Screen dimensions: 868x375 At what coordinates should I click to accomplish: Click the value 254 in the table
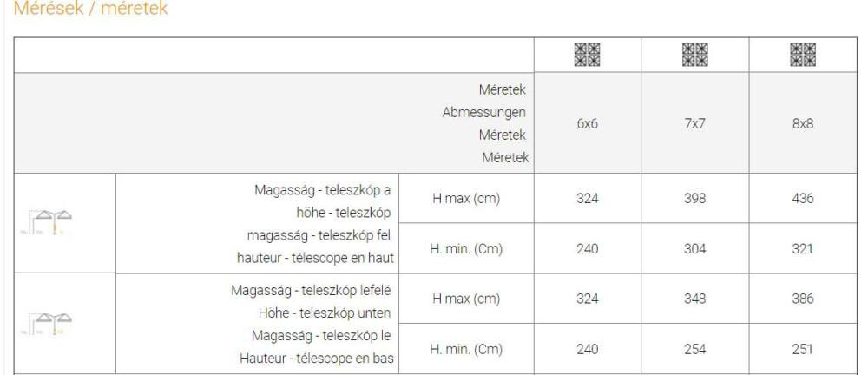coord(694,350)
